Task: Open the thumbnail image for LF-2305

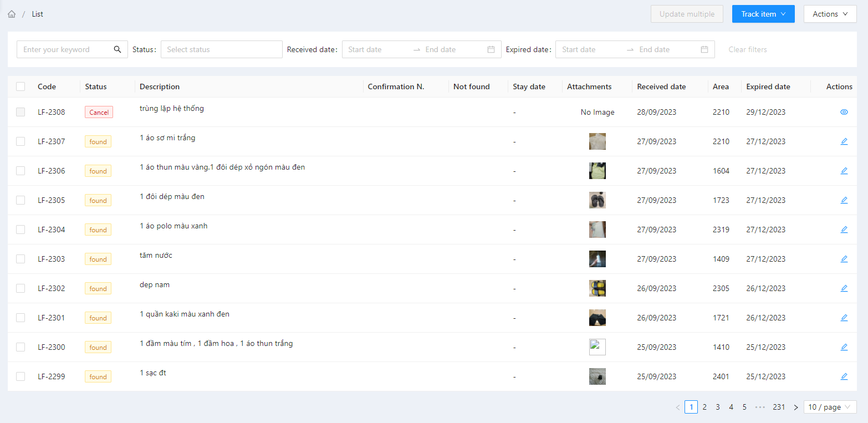Action: [597, 200]
